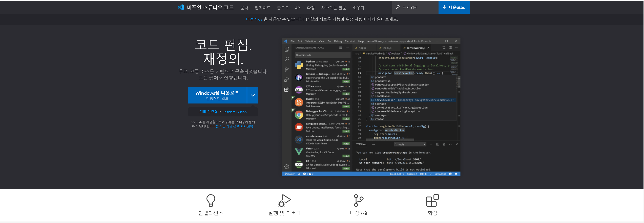Click the master branch status bar item
Screen dimensions: 644x223
[x=290, y=174]
